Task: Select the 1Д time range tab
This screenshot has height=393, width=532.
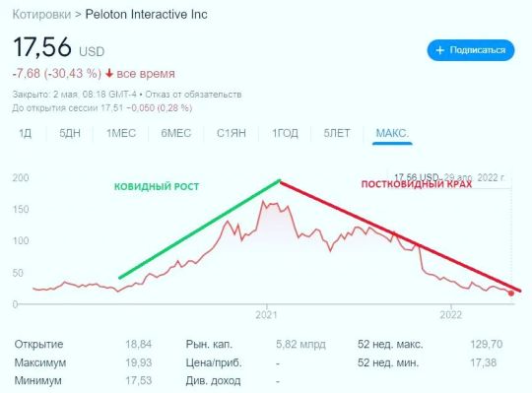Action: 26,133
